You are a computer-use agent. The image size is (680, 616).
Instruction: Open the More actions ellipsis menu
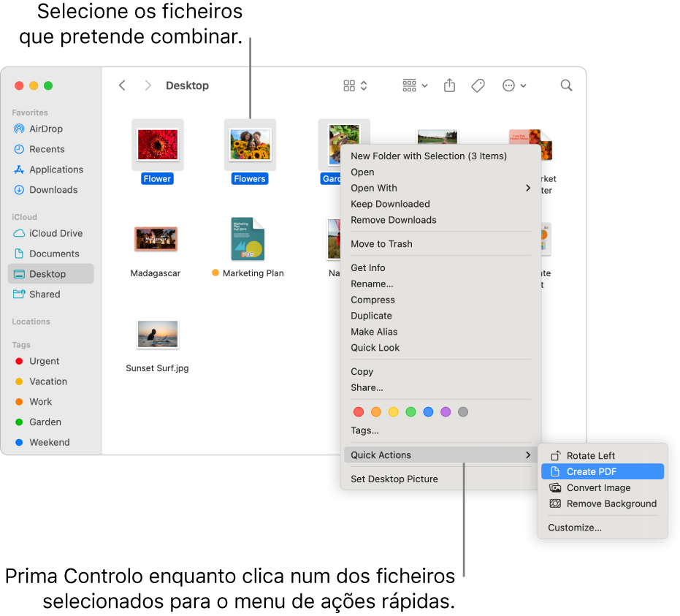514,85
